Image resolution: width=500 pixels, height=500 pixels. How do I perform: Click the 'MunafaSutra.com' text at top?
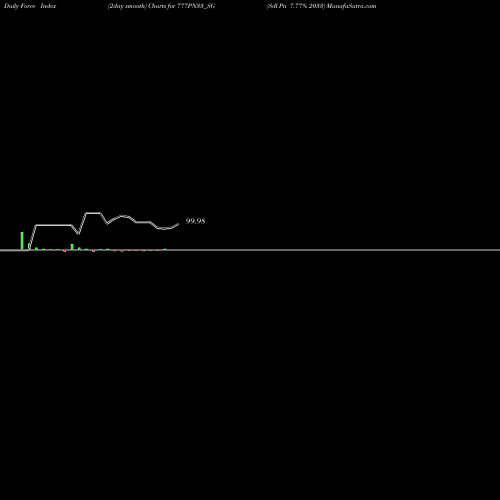(351, 6)
